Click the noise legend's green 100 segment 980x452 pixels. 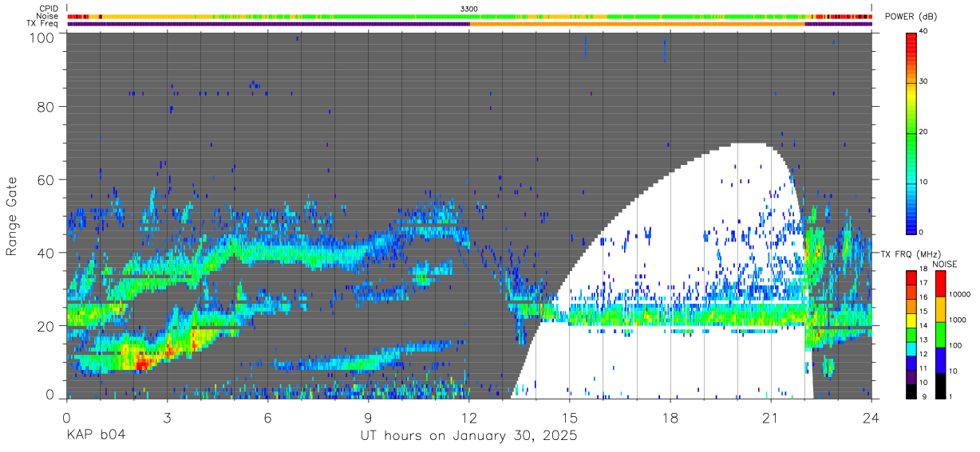point(939,334)
